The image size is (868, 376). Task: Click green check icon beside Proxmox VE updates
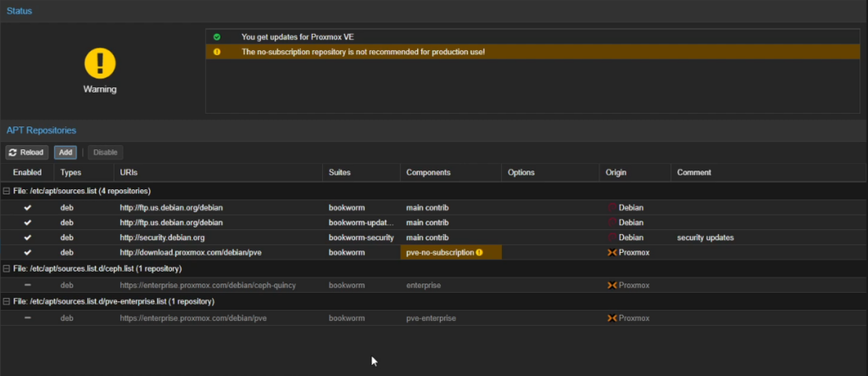217,37
